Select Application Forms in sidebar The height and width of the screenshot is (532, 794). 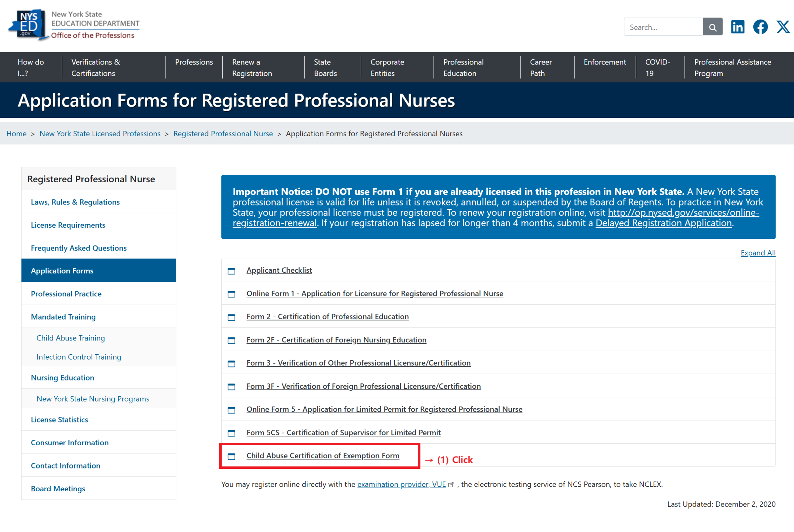pos(99,270)
